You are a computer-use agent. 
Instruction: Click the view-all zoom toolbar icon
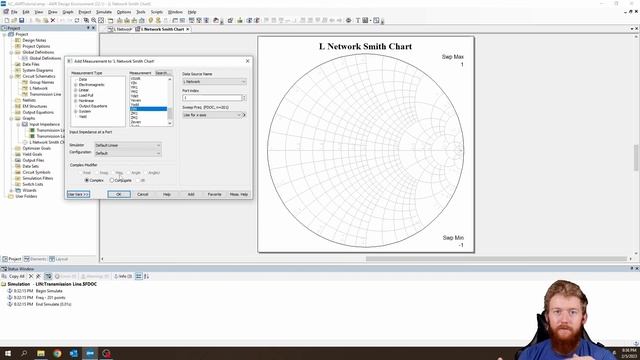pyautogui.click(x=101, y=20)
